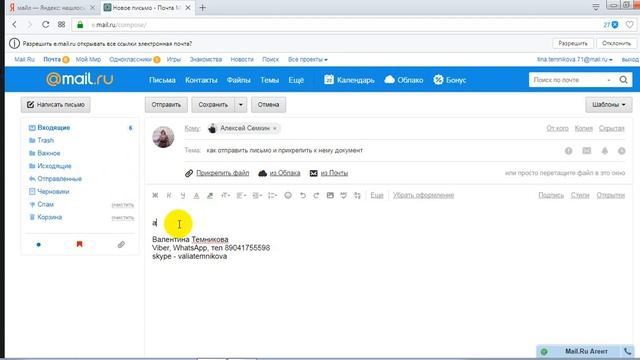The width and height of the screenshot is (640, 360).
Task: Open the Исходящие folder
Action: tap(54, 166)
